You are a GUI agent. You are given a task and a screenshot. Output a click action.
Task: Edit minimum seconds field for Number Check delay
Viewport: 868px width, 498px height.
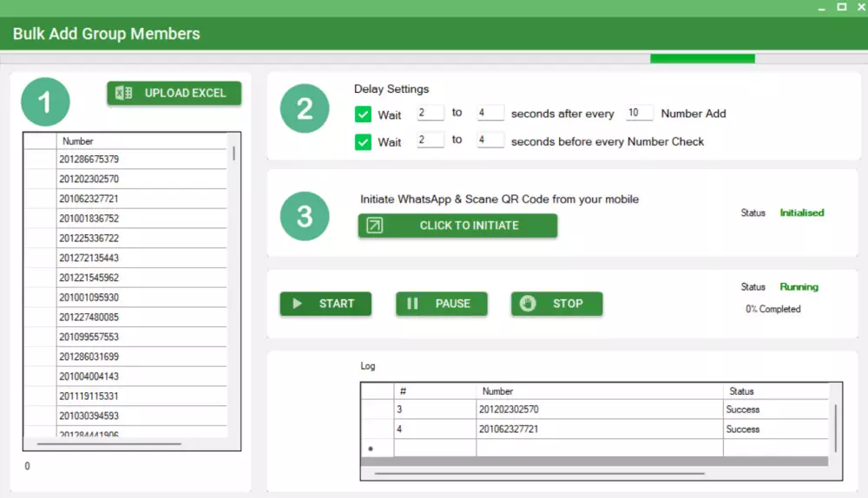431,140
